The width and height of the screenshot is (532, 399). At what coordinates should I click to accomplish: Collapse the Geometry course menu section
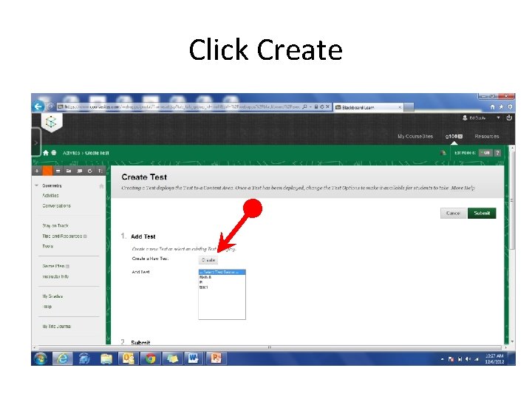(x=37, y=185)
